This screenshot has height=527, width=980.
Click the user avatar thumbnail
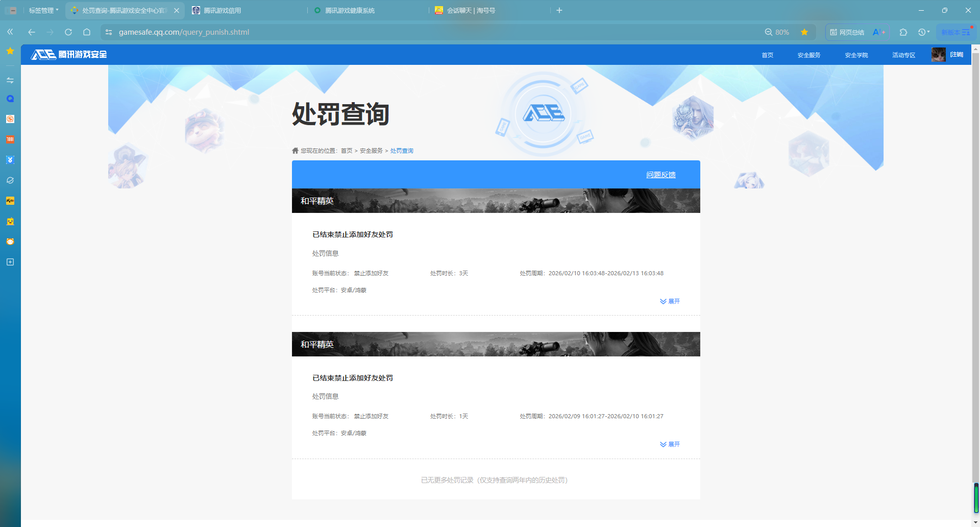pos(938,55)
